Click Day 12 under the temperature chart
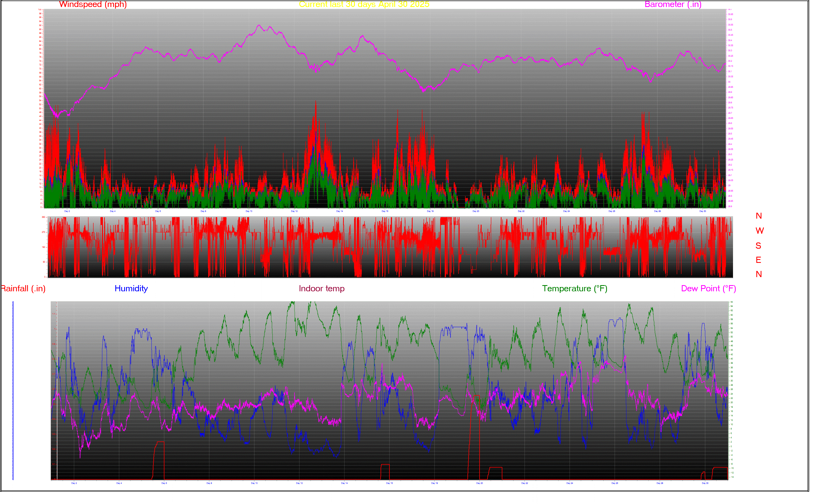 pos(299,483)
